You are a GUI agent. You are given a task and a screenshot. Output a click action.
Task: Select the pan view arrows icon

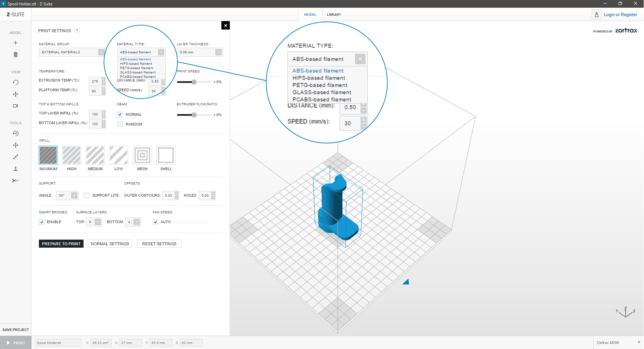(x=15, y=94)
